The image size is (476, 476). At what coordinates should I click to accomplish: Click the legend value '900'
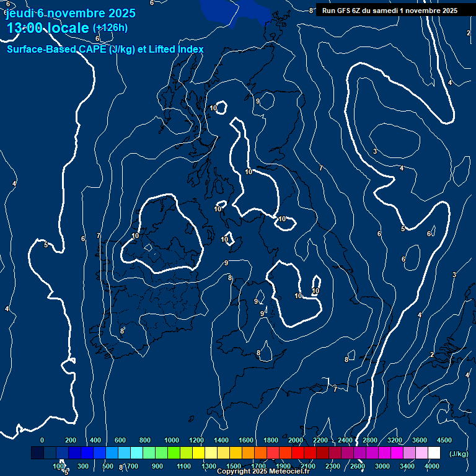(157, 466)
